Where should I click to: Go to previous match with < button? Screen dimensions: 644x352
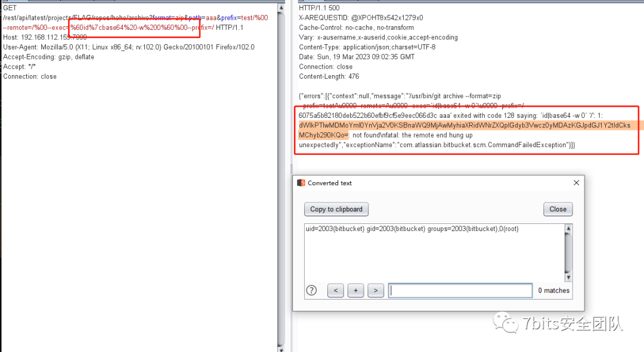tap(336, 291)
